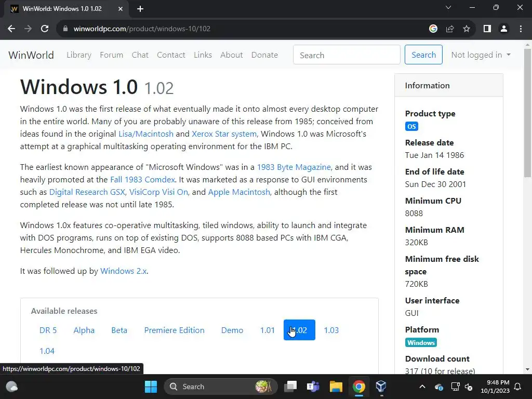Click the scrollbar down arrow

(528, 369)
